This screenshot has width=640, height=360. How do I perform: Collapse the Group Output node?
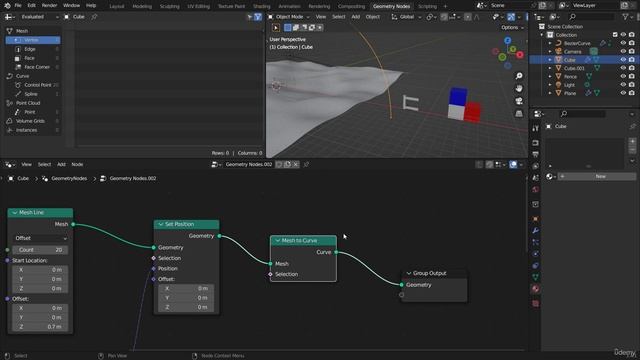pos(409,273)
